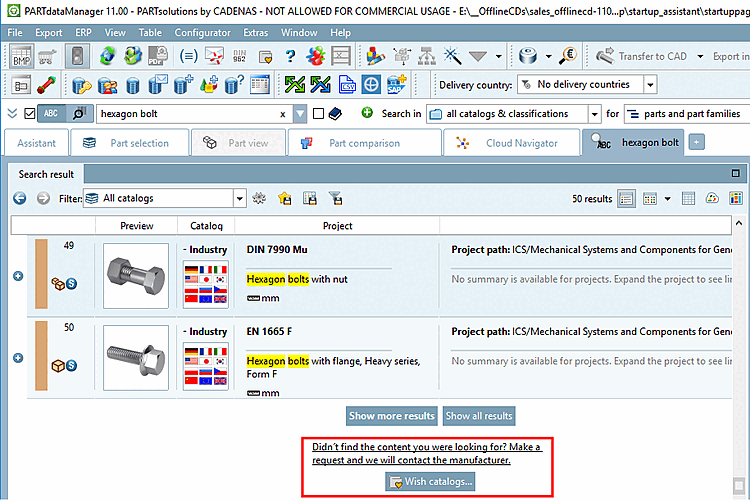
Task: Expand the DIN 7990 Mu result row
Action: (x=18, y=276)
